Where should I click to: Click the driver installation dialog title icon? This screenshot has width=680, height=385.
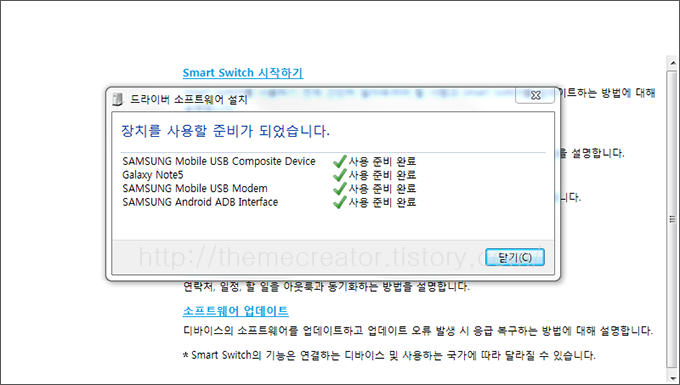point(118,99)
